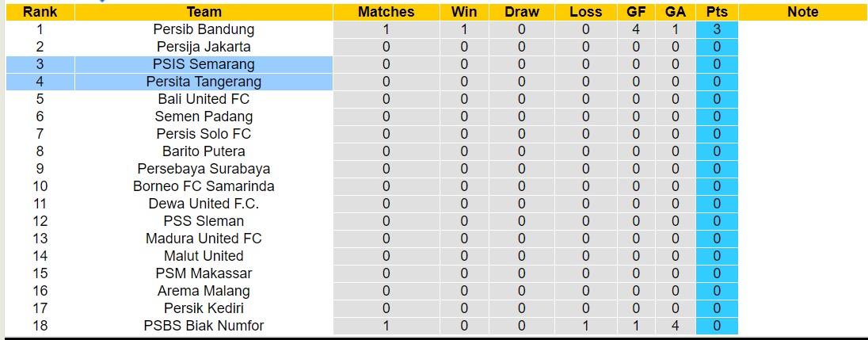Image resolution: width=868 pixels, height=340 pixels.
Task: Click the Loss column header
Action: coord(585,12)
